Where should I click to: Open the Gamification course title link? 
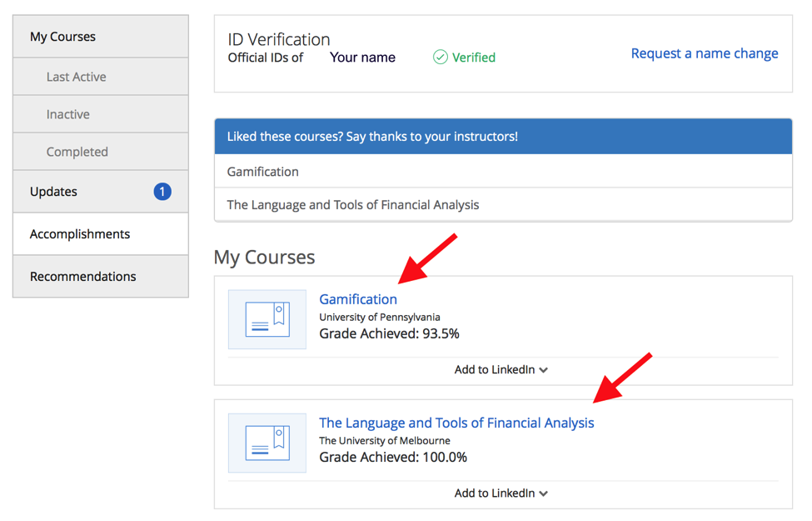tap(358, 299)
